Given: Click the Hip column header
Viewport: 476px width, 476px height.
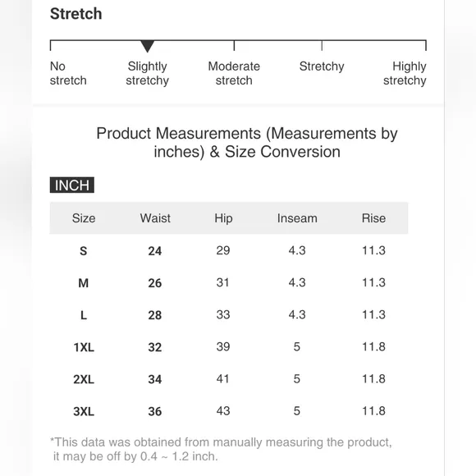Looking at the screenshot, I should click(223, 218).
